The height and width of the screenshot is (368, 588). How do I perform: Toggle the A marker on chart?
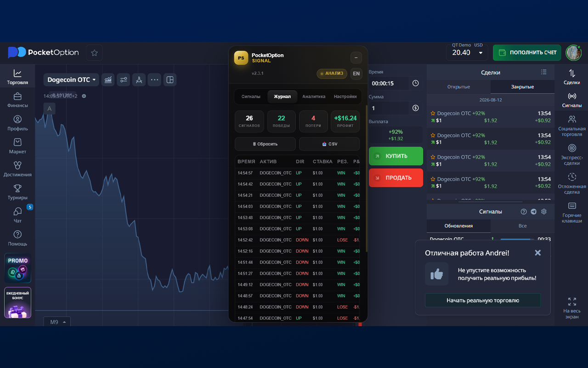pyautogui.click(x=49, y=109)
